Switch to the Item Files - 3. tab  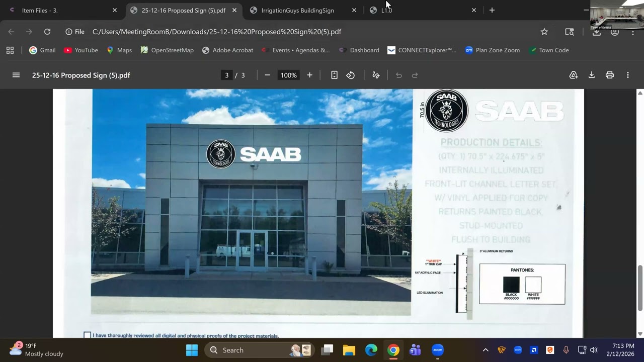click(x=61, y=10)
